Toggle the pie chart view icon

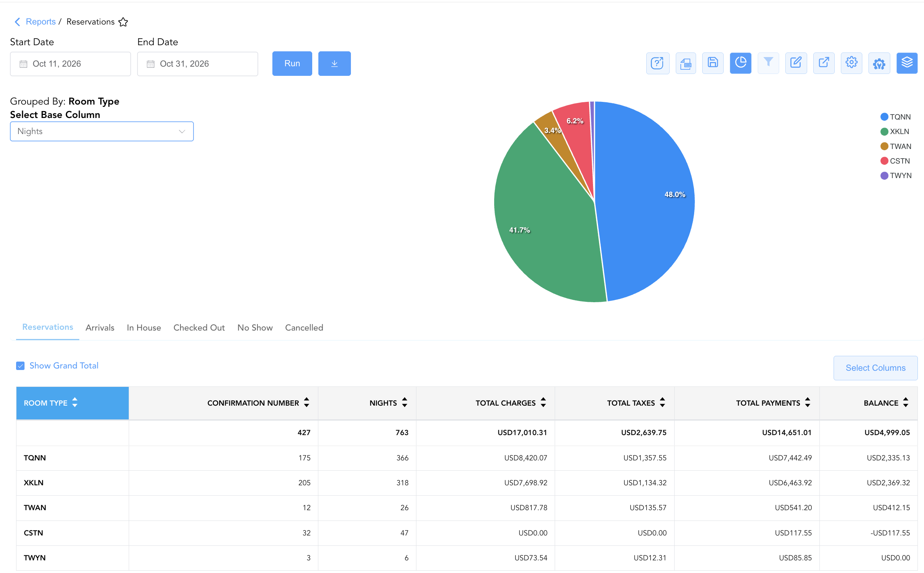point(740,63)
